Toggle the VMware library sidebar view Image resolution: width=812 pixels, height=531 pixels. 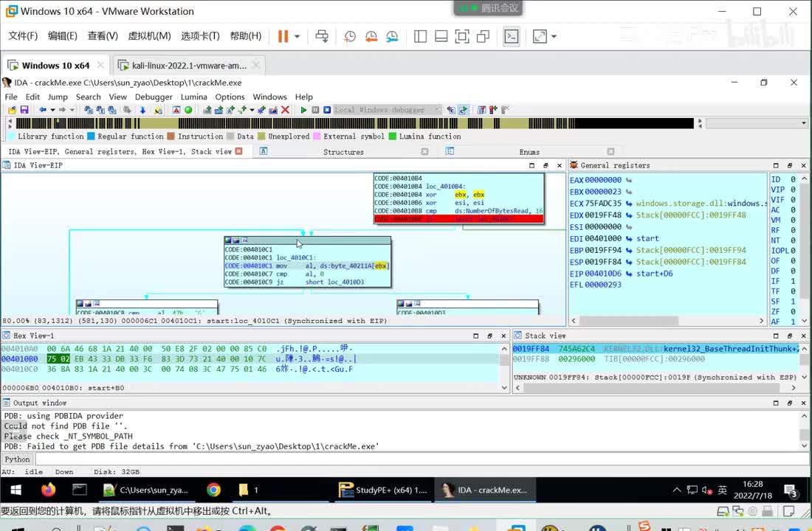[421, 36]
